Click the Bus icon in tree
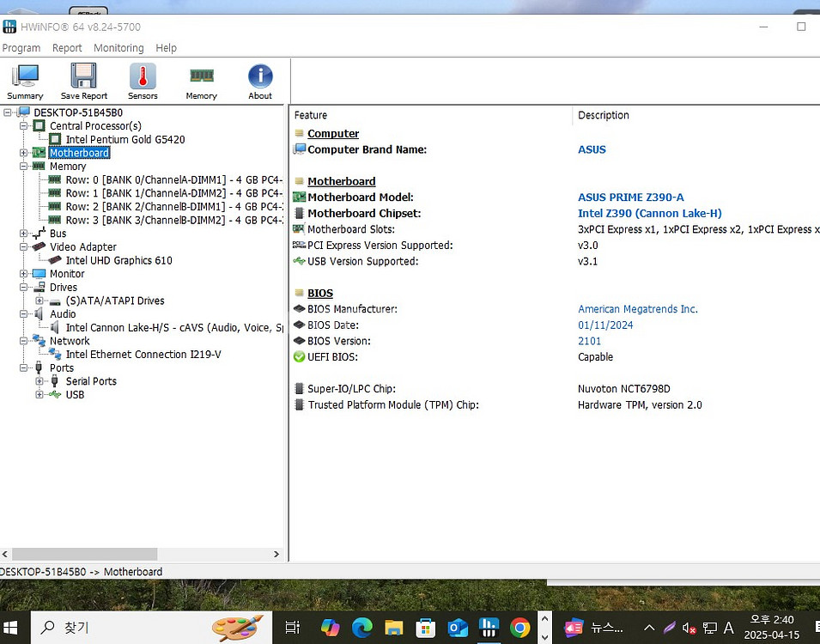This screenshot has width=820, height=644. coord(39,234)
